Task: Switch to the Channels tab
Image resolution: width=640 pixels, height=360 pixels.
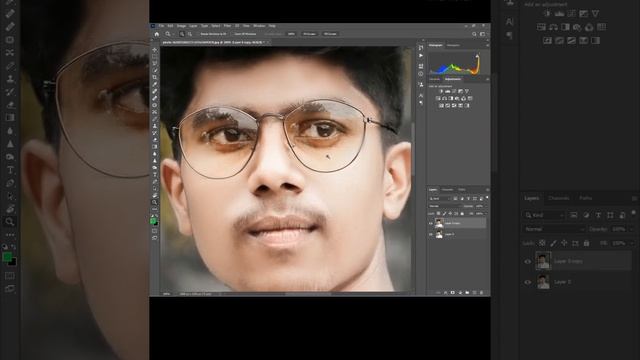Action: [447, 190]
